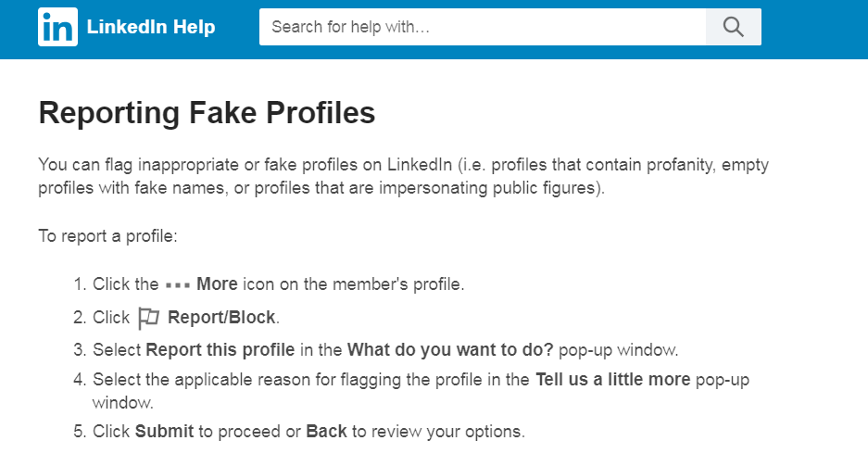
Task: Click the three-dot More icon in step 1
Action: tap(177, 285)
